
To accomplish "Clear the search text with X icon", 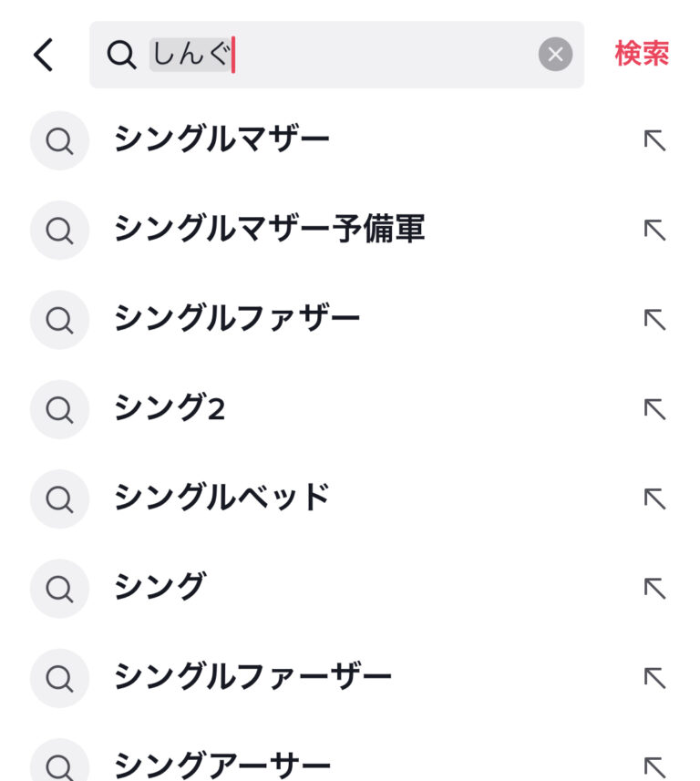I will tap(555, 55).
